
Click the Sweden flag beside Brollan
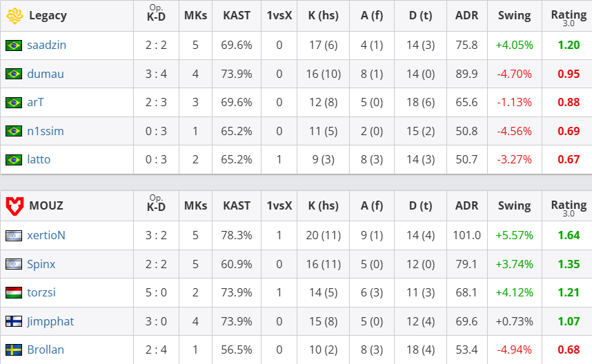click(13, 350)
